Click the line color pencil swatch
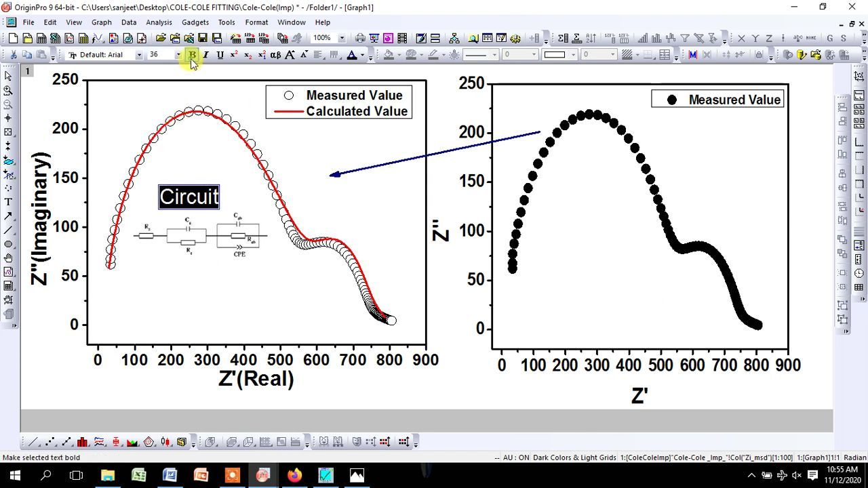The width and height of the screenshot is (868, 488). (433, 55)
